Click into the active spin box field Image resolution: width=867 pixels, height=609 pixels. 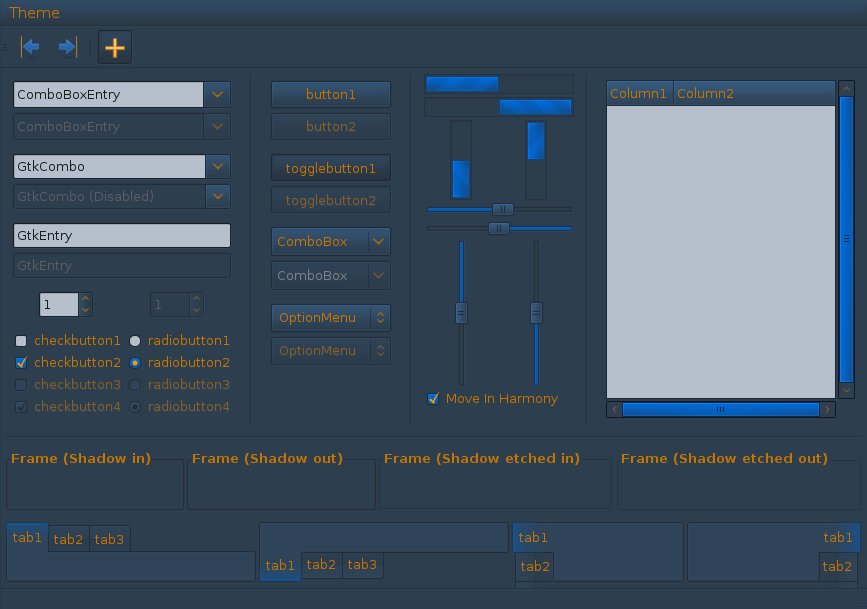(59, 305)
